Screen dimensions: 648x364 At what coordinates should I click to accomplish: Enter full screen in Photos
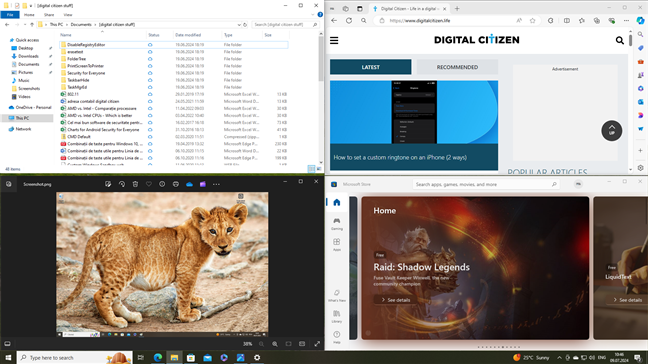point(317,344)
